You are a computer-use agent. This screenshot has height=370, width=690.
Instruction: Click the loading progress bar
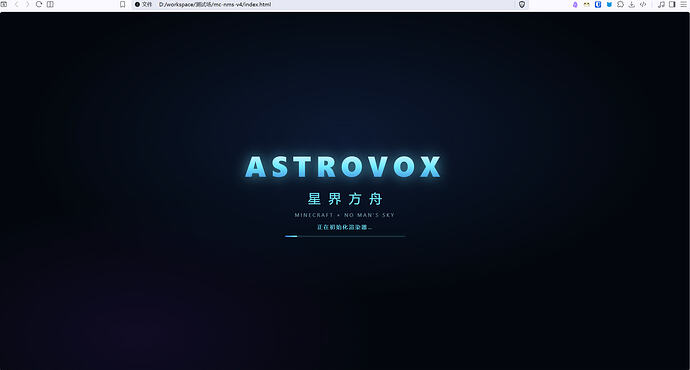pyautogui.click(x=345, y=236)
